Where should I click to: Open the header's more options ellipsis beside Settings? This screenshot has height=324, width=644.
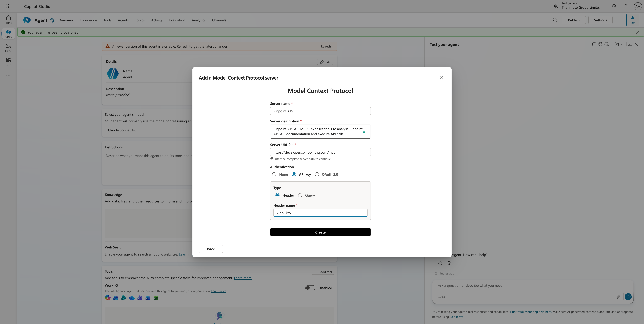click(x=618, y=20)
